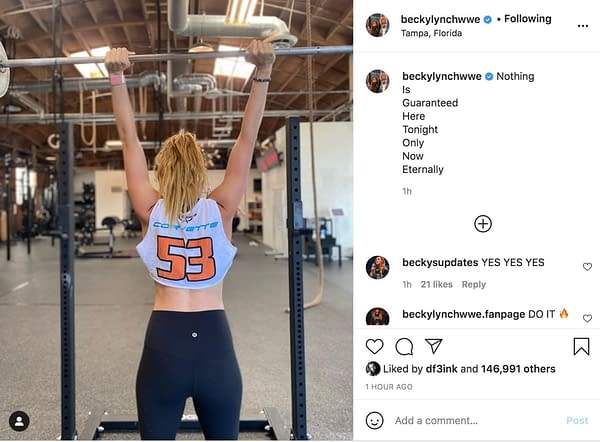Share post via paper plane icon
Image resolution: width=600 pixels, height=442 pixels.
[x=434, y=346]
